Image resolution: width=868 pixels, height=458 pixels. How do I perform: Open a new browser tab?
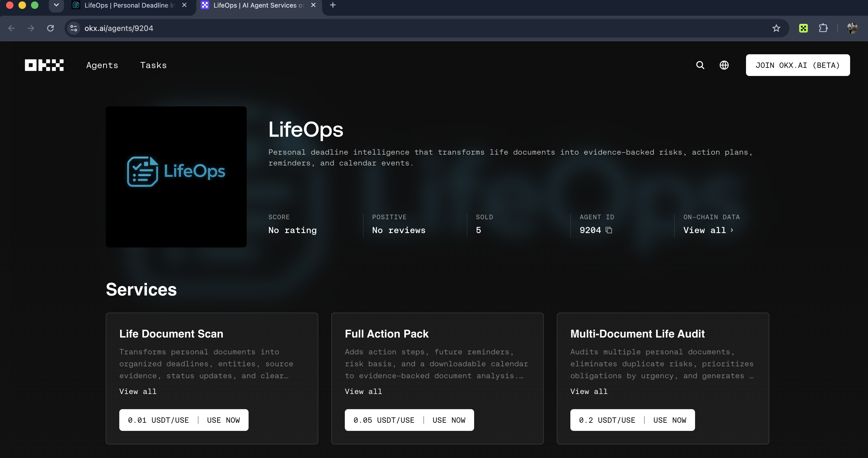coord(333,5)
